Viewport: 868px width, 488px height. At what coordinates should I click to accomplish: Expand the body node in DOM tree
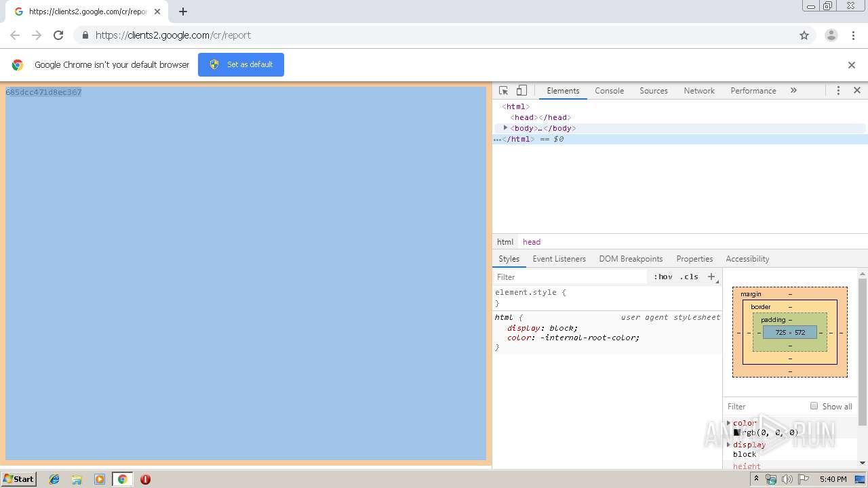point(505,127)
